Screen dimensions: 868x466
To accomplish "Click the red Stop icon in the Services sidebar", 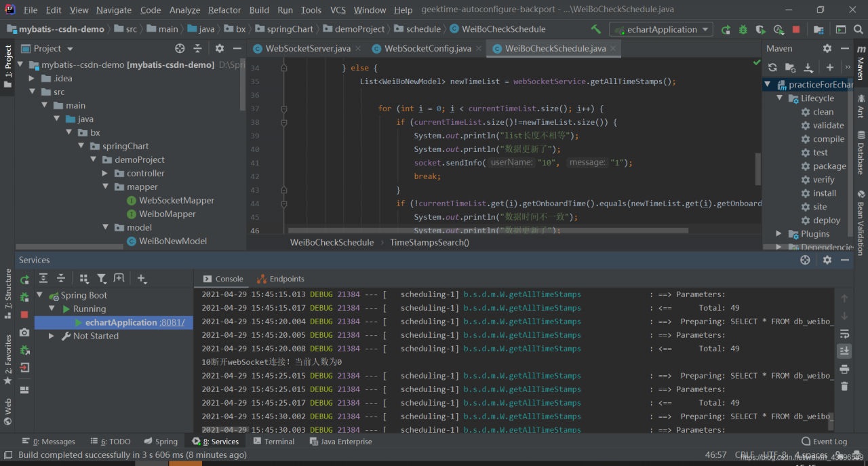I will click(24, 315).
